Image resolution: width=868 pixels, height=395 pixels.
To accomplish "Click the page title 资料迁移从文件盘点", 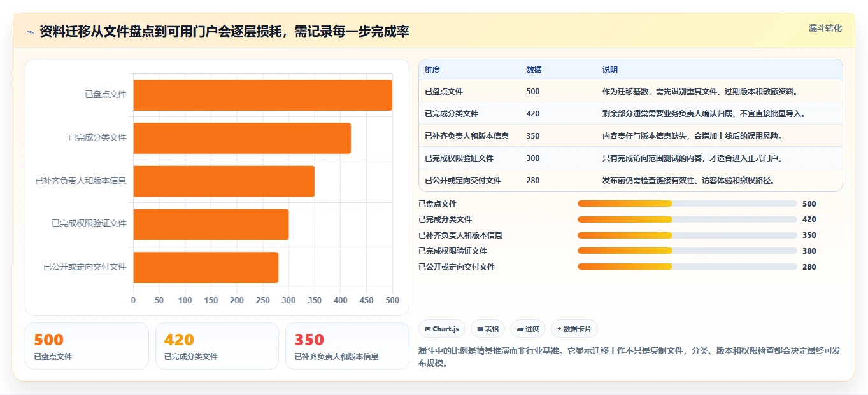I will tap(224, 32).
